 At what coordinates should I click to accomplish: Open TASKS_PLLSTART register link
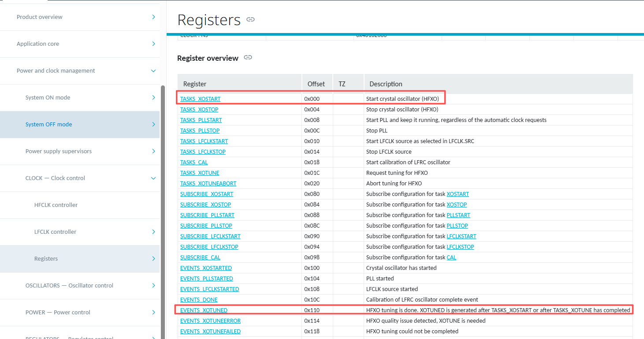[x=201, y=120]
